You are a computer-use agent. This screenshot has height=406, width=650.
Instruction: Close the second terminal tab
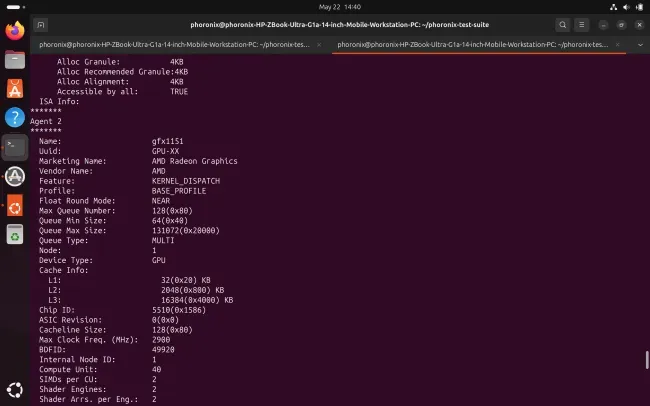point(617,45)
